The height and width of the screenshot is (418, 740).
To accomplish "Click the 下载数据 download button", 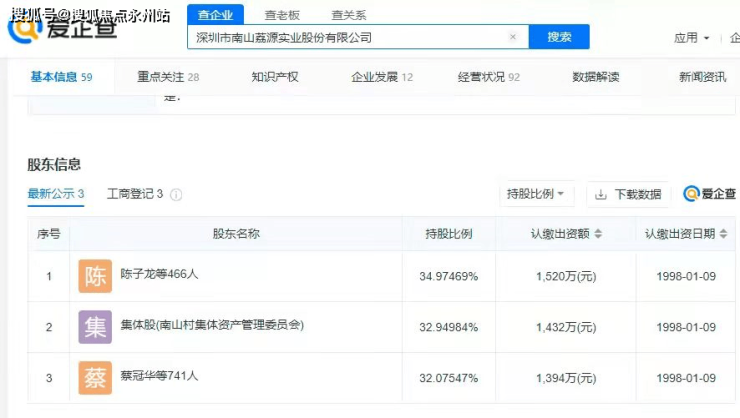I will pyautogui.click(x=628, y=194).
